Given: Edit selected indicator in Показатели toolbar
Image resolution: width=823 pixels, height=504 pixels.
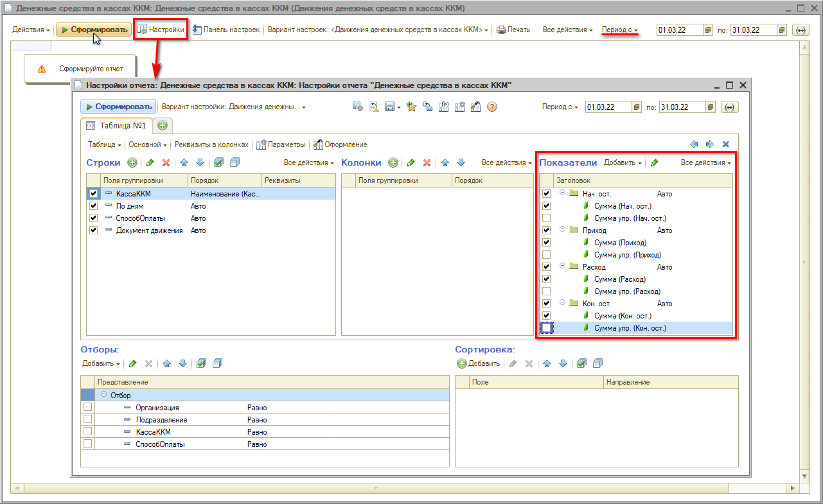Looking at the screenshot, I should point(655,163).
